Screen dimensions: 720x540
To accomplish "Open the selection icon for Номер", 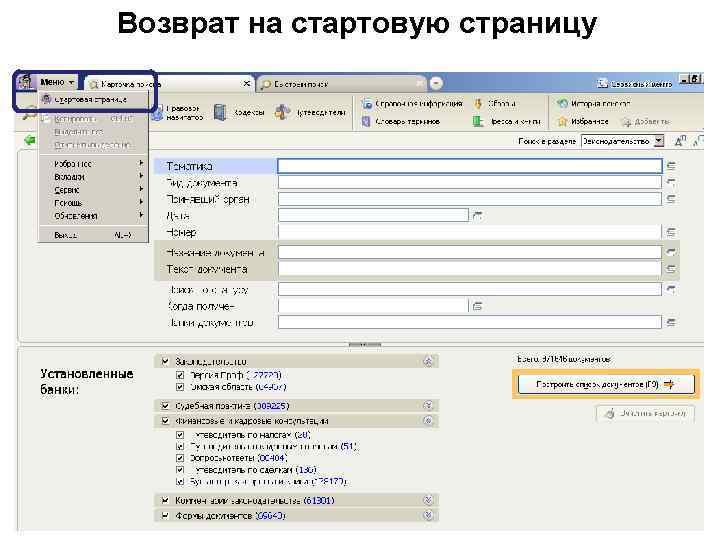I will pos(671,232).
